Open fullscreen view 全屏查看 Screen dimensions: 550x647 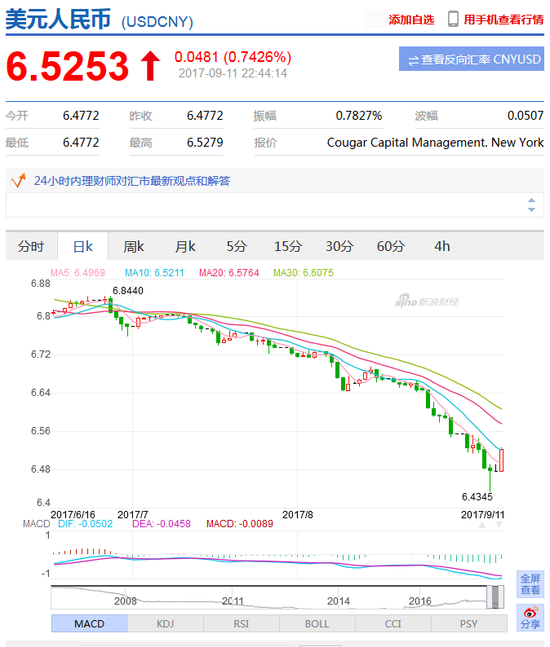coord(530,584)
